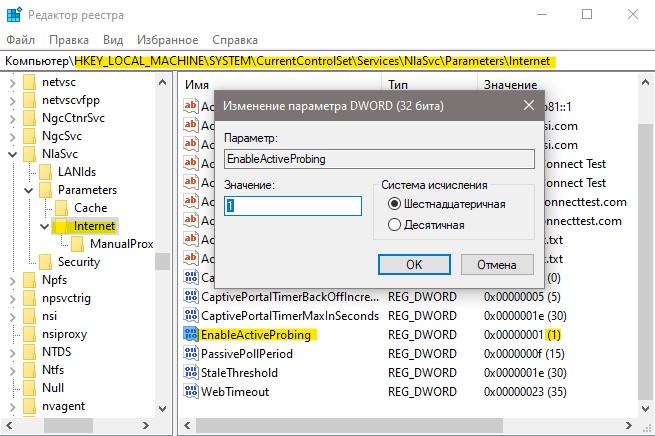This screenshot has height=436, width=655.
Task: Select the Шестнадцатеричная radio button
Action: click(394, 204)
